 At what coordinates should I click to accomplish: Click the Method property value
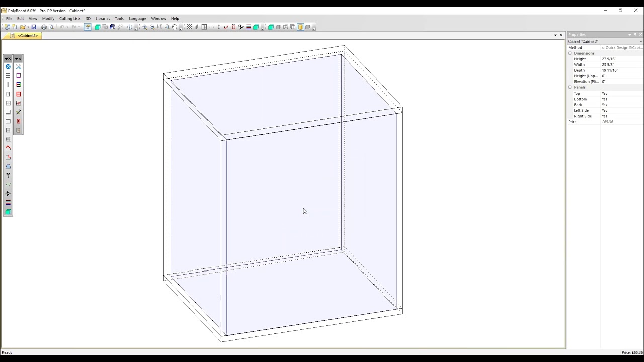pyautogui.click(x=622, y=48)
